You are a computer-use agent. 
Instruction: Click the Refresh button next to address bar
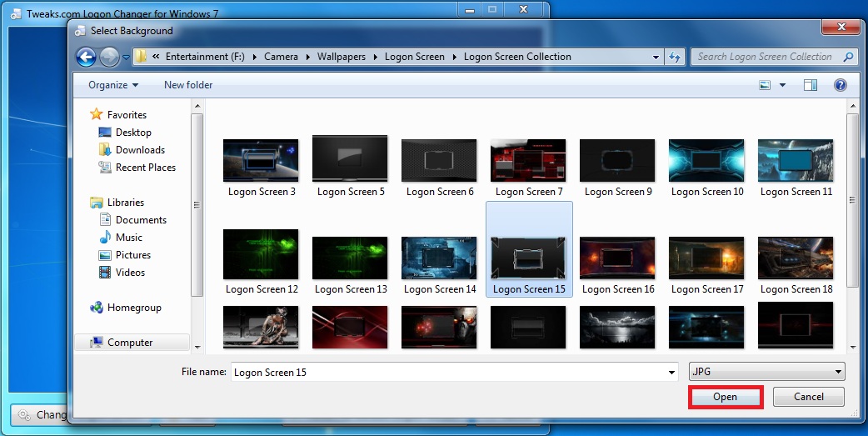point(674,57)
